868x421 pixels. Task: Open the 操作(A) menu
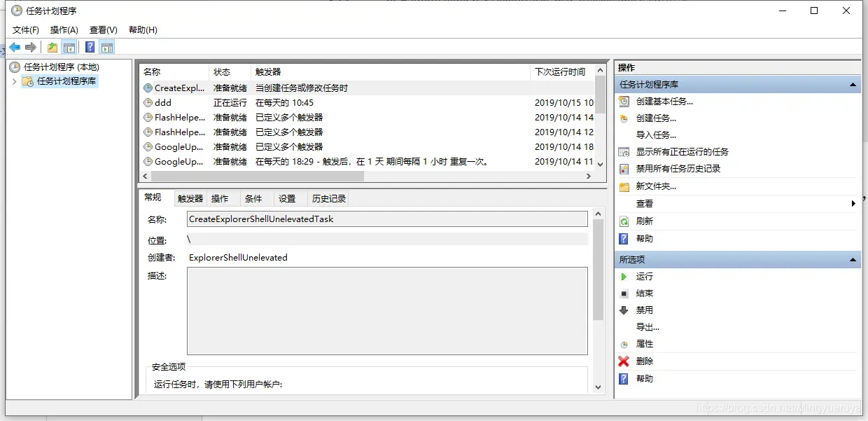64,30
